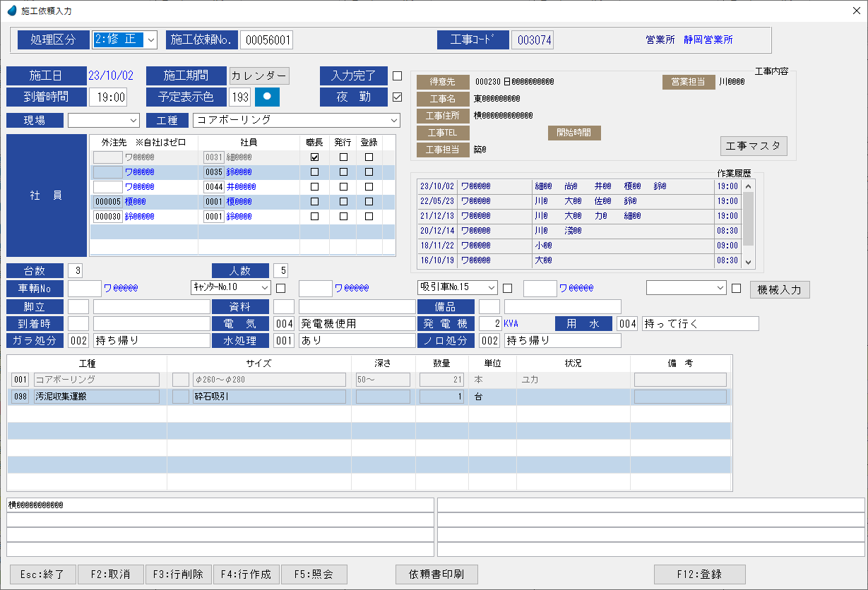Click the ガラ処分 field showing 持ち帰り

(152, 340)
